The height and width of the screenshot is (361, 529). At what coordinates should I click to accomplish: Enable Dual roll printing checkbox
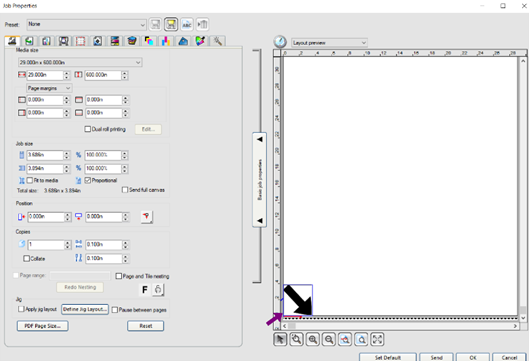[87, 129]
